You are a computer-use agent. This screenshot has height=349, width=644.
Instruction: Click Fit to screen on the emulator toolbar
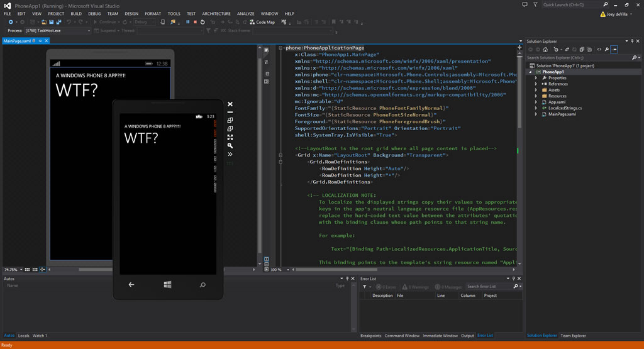[230, 137]
